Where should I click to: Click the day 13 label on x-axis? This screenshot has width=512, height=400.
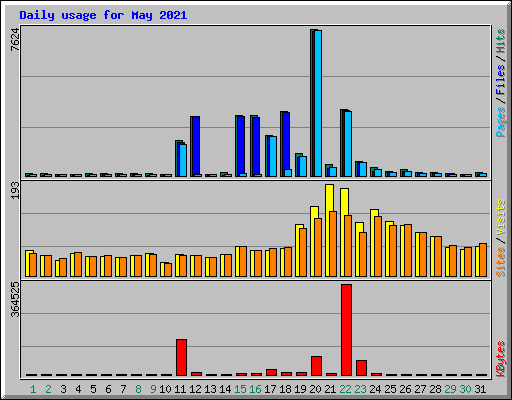pyautogui.click(x=210, y=389)
